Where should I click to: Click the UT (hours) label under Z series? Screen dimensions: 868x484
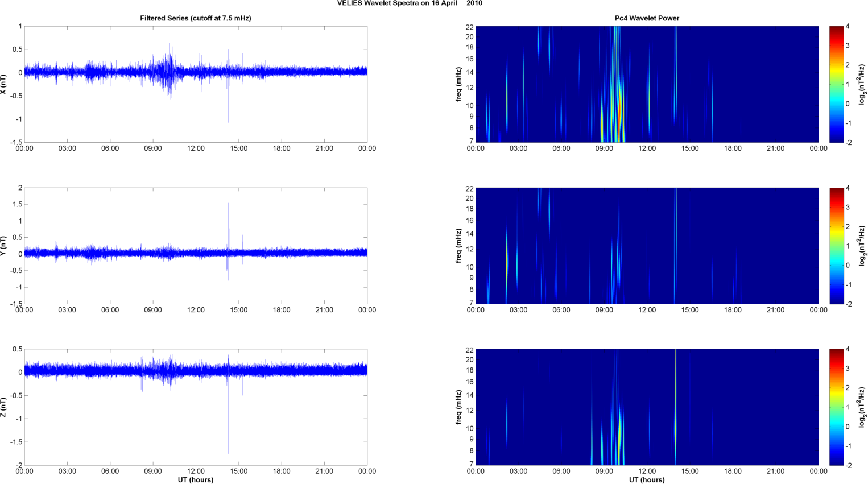[195, 479]
